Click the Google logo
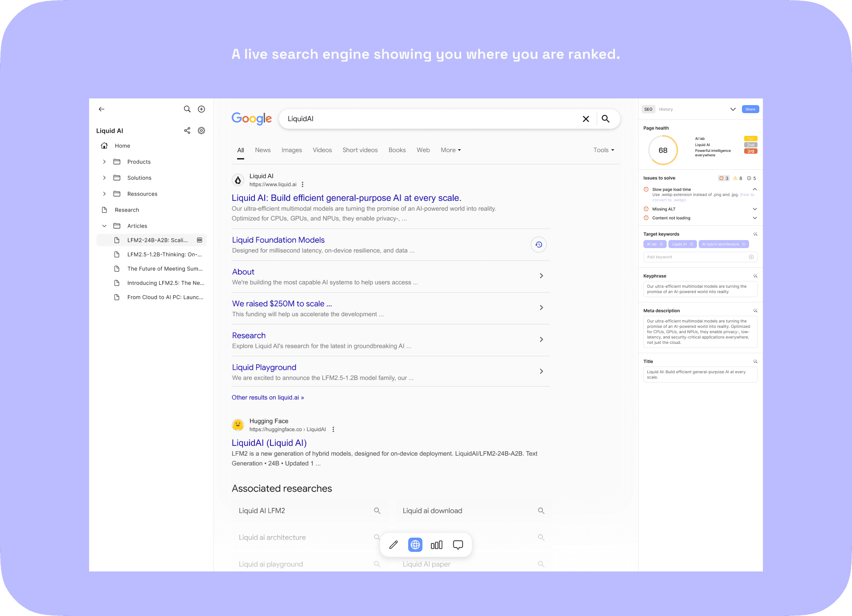Image resolution: width=852 pixels, height=616 pixels. coord(252,118)
